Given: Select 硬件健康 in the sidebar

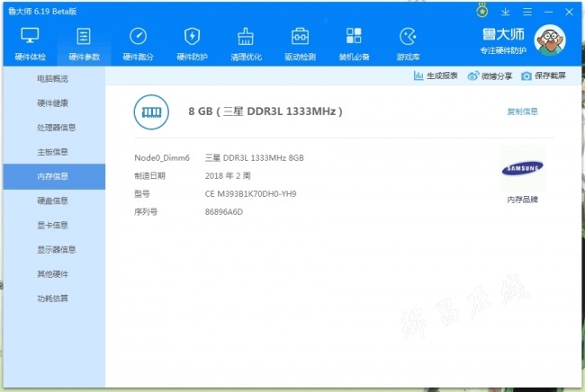Looking at the screenshot, I should 52,103.
